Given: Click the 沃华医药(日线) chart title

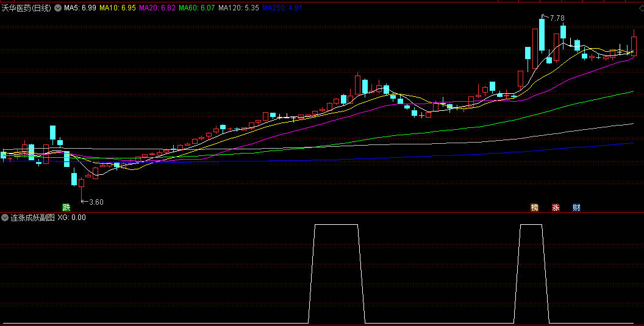Looking at the screenshot, I should pyautogui.click(x=26, y=8).
